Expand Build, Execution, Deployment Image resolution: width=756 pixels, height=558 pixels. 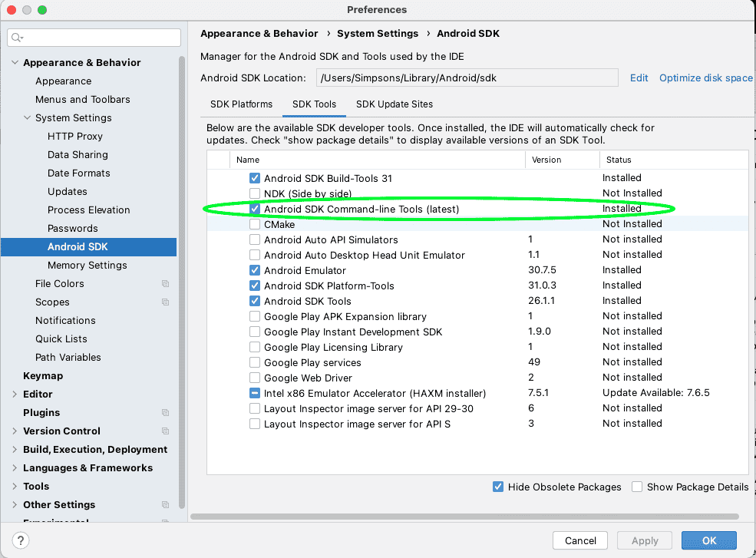(x=15, y=449)
